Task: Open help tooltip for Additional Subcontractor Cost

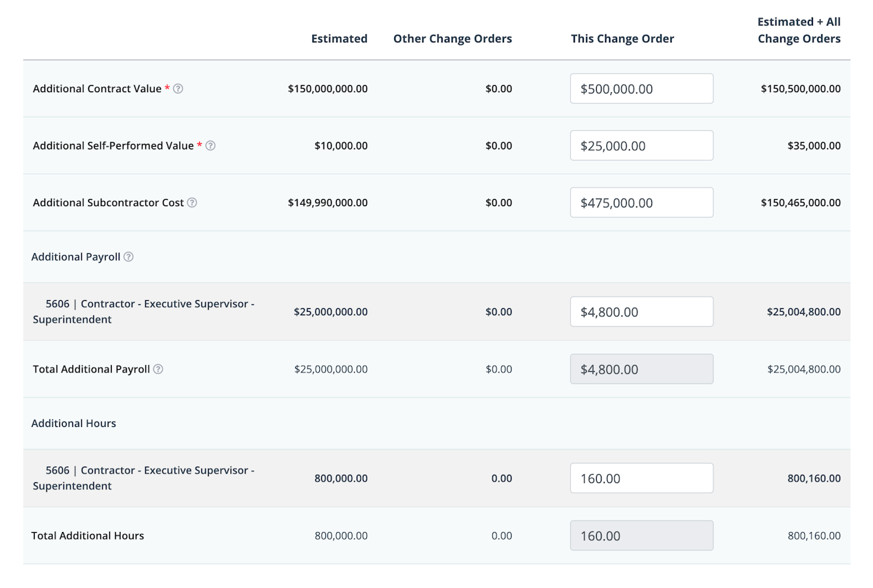Action: [192, 203]
